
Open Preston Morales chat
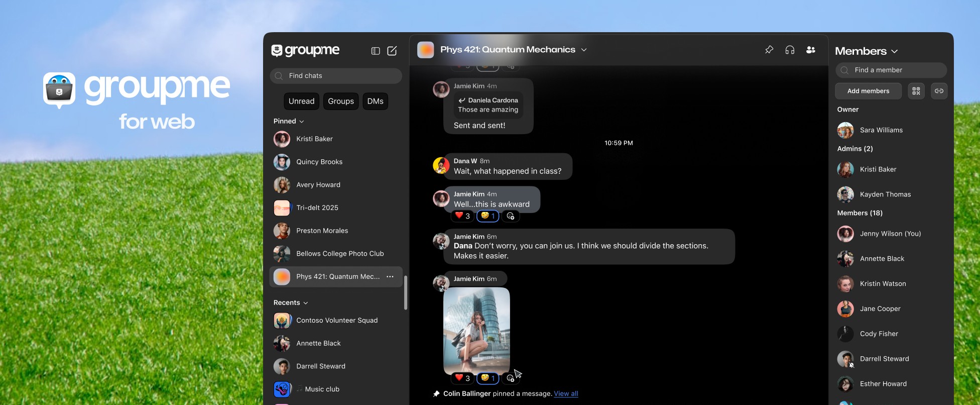[336, 231]
